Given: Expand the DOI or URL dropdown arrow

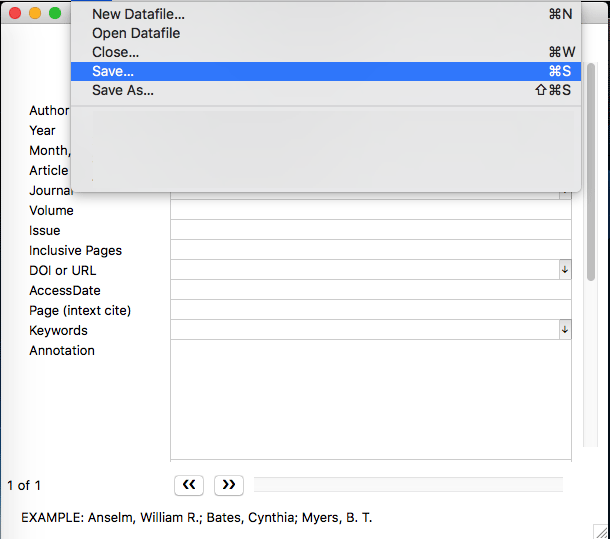Looking at the screenshot, I should [x=565, y=270].
